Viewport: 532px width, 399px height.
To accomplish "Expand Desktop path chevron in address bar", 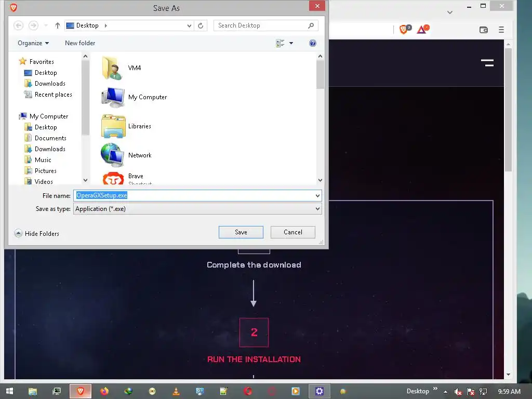I will coord(105,25).
